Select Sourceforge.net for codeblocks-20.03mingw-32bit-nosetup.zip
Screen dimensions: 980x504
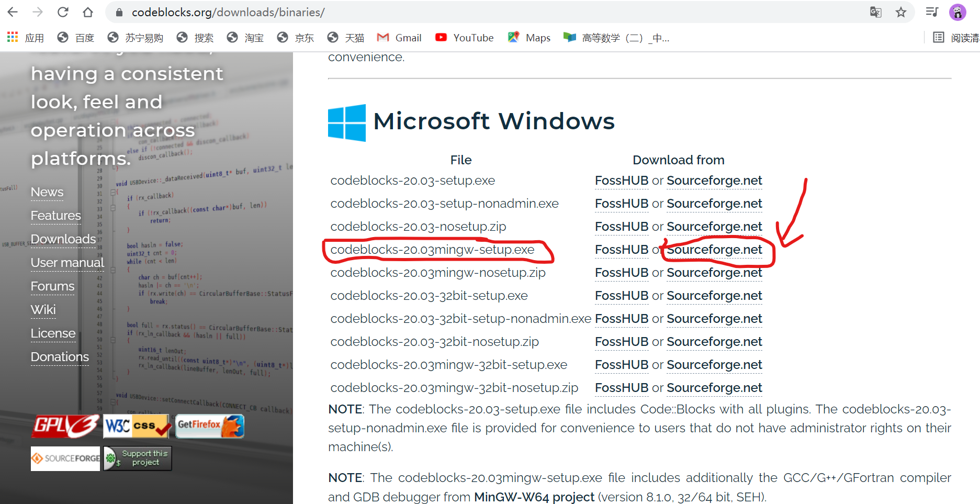click(714, 388)
